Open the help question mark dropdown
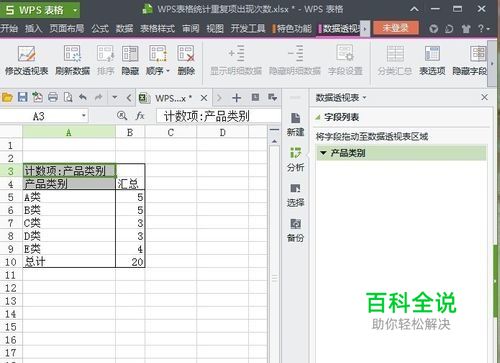Viewport: 500px width, 363px height. [484, 29]
